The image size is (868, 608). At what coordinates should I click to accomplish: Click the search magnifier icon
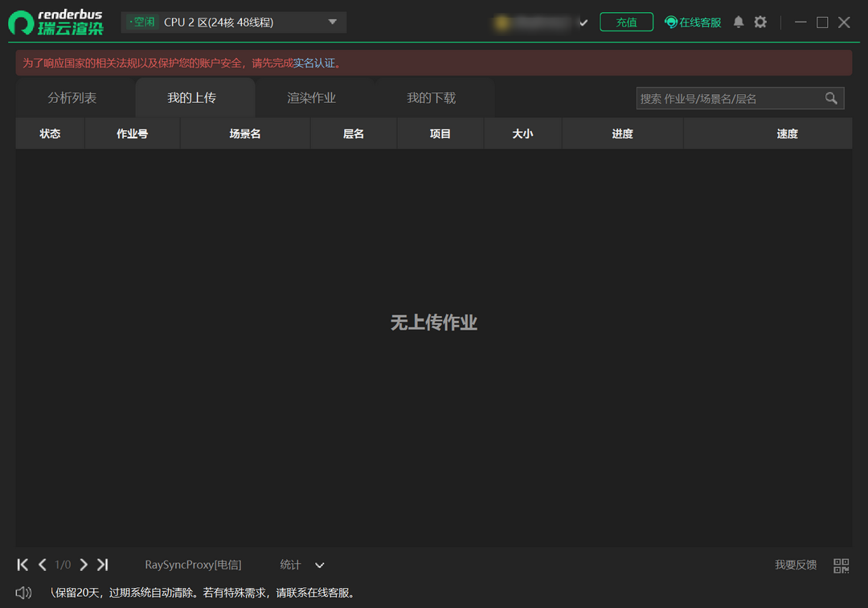831,98
